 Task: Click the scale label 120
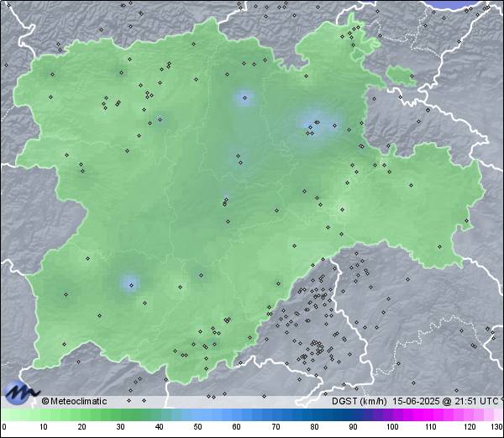tap(470, 427)
